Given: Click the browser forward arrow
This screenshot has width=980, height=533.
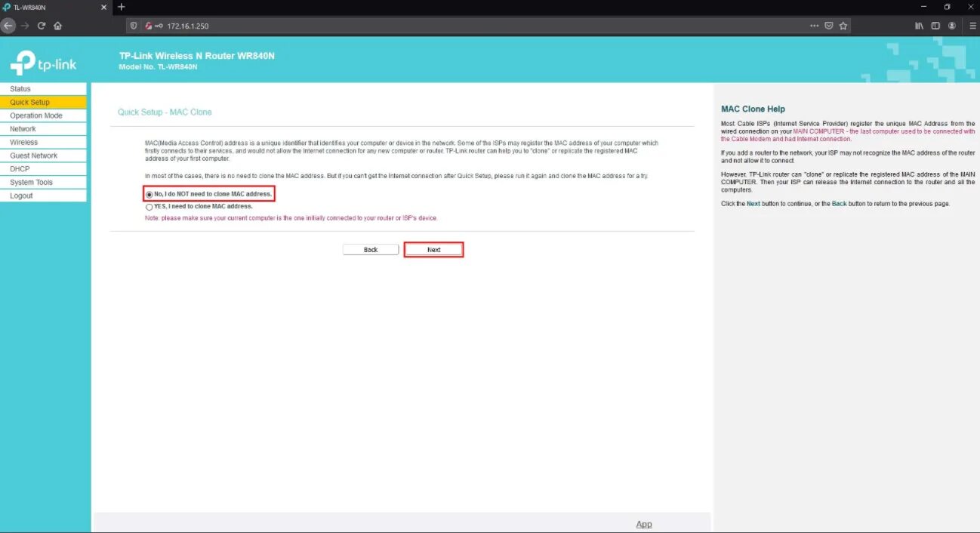Looking at the screenshot, I should pyautogui.click(x=25, y=26).
